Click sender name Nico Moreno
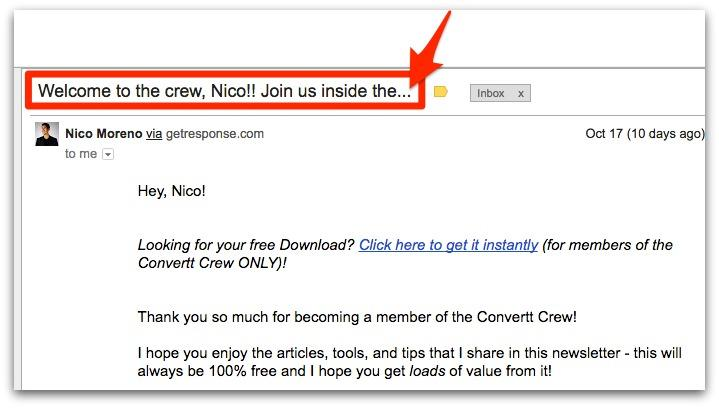The image size is (719, 408). 103,133
